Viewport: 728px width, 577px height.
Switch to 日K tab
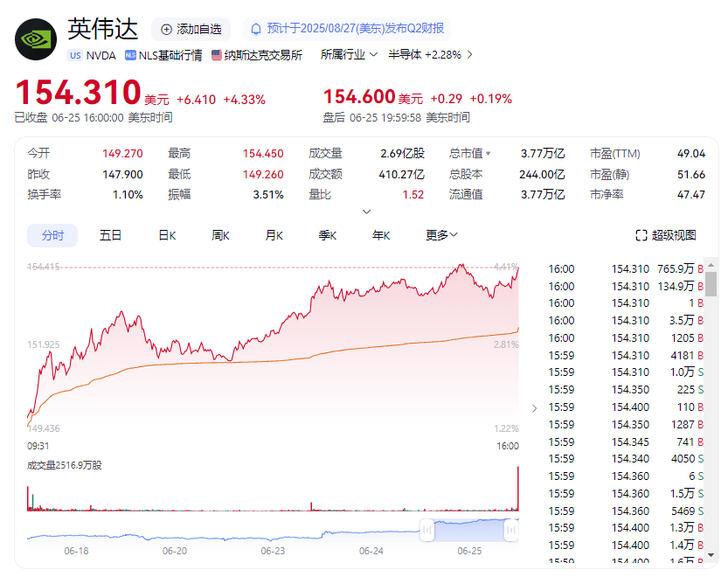(x=167, y=235)
